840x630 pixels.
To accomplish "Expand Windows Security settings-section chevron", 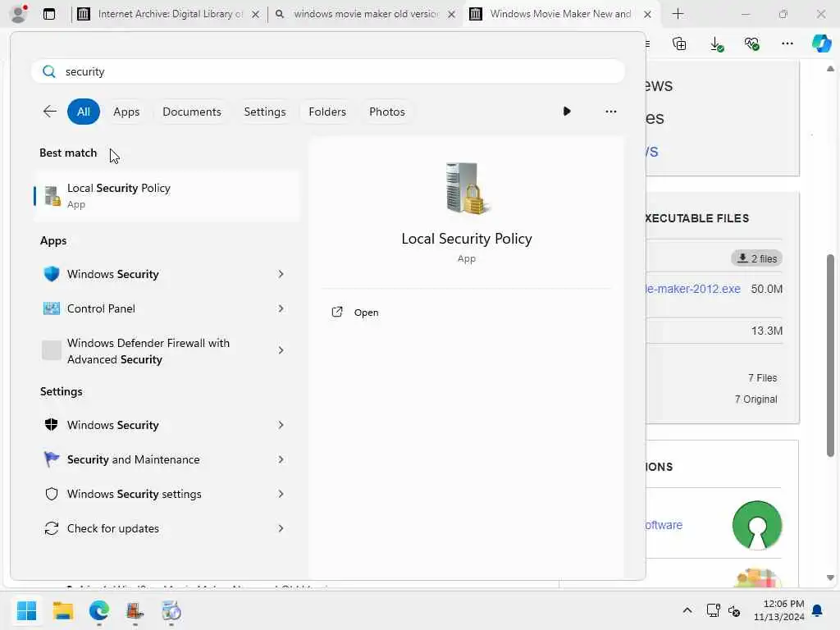I will pyautogui.click(x=281, y=425).
